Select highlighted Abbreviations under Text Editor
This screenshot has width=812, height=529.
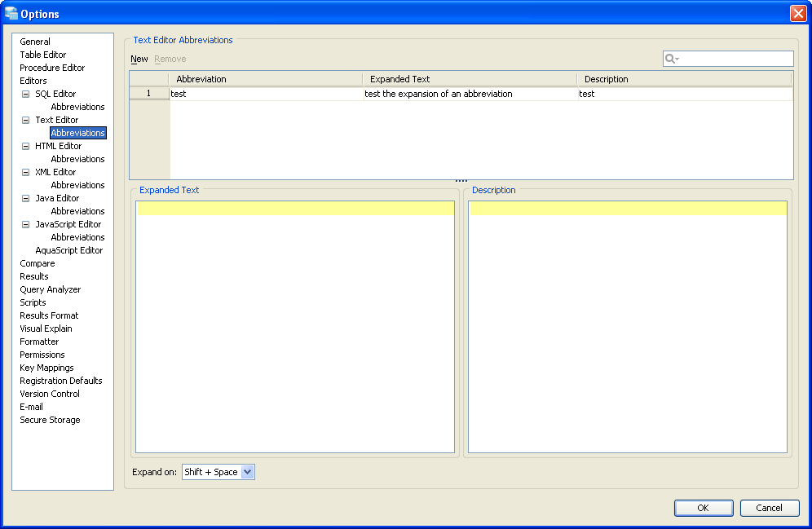(78, 133)
